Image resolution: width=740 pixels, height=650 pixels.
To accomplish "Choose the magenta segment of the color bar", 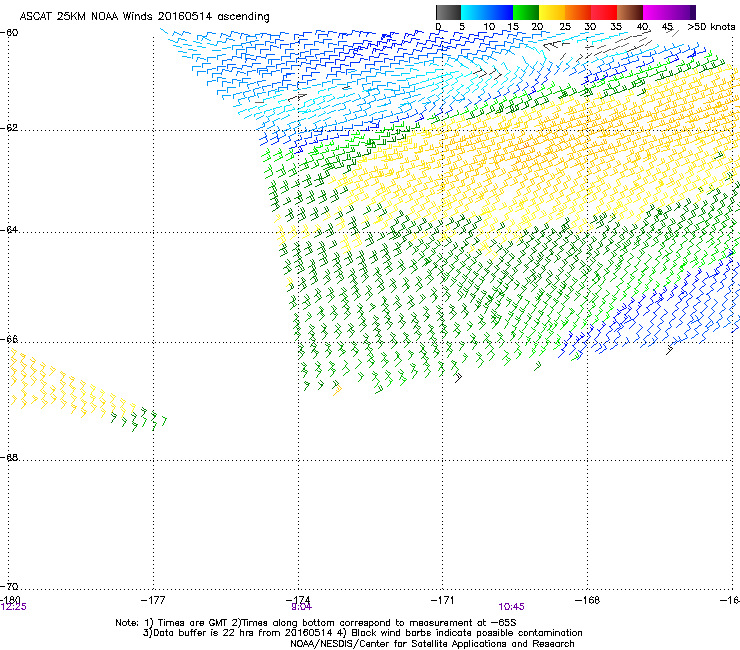I will [656, 12].
